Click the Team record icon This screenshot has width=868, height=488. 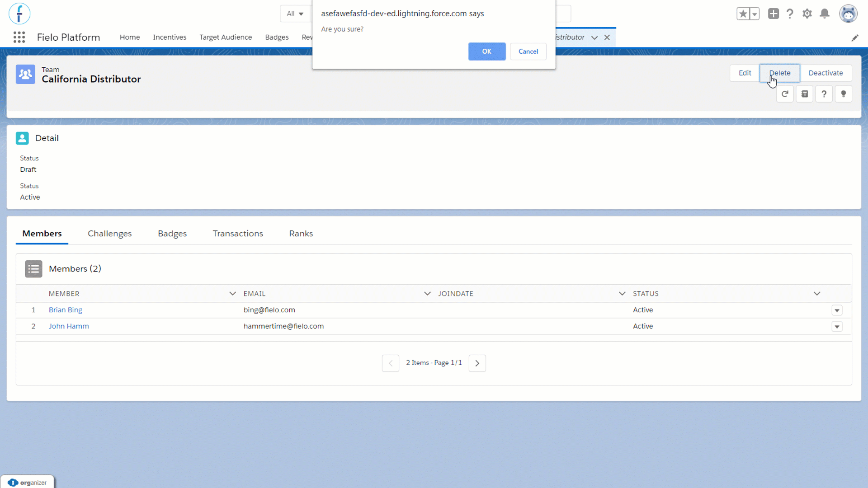[25, 74]
